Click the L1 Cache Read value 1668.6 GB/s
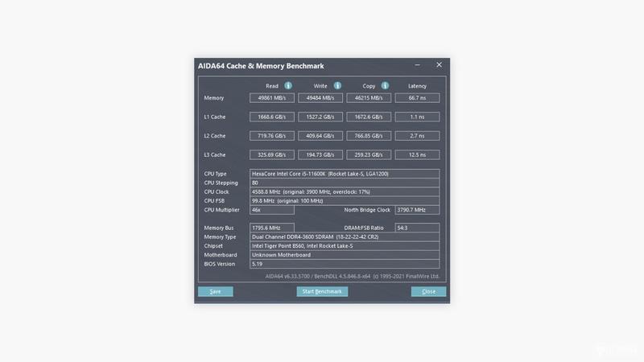Image resolution: width=644 pixels, height=362 pixels. [x=272, y=117]
